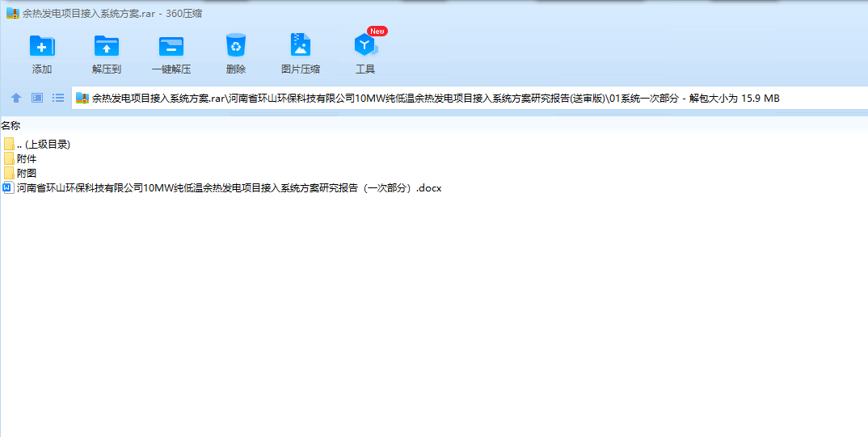Viewport: 868px width, 437px height.
Task: Select the 附图 folder
Action: pyautogui.click(x=20, y=173)
